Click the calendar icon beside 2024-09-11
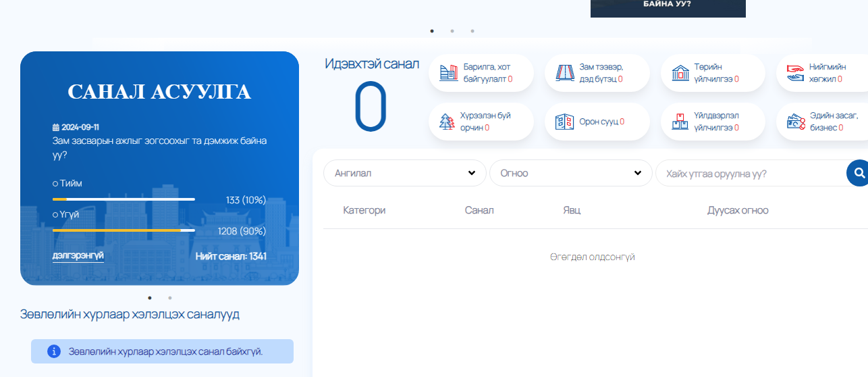The image size is (868, 377). click(x=56, y=127)
